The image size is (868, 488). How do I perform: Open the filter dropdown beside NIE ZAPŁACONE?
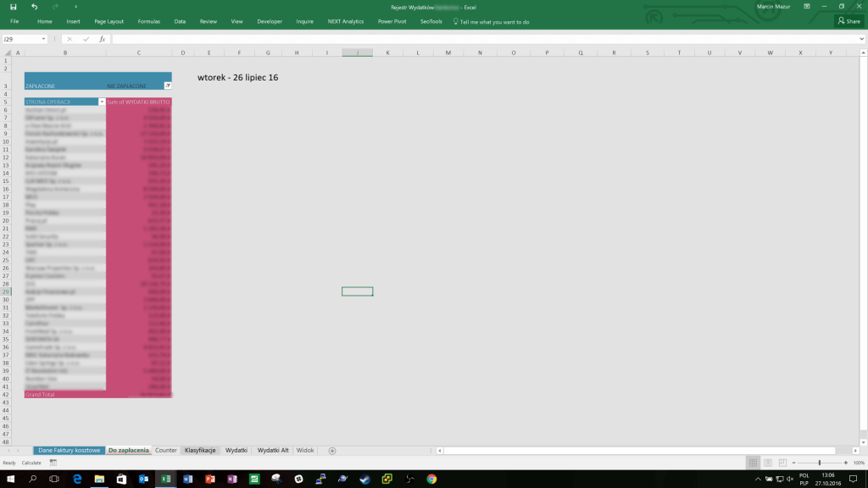coord(166,85)
